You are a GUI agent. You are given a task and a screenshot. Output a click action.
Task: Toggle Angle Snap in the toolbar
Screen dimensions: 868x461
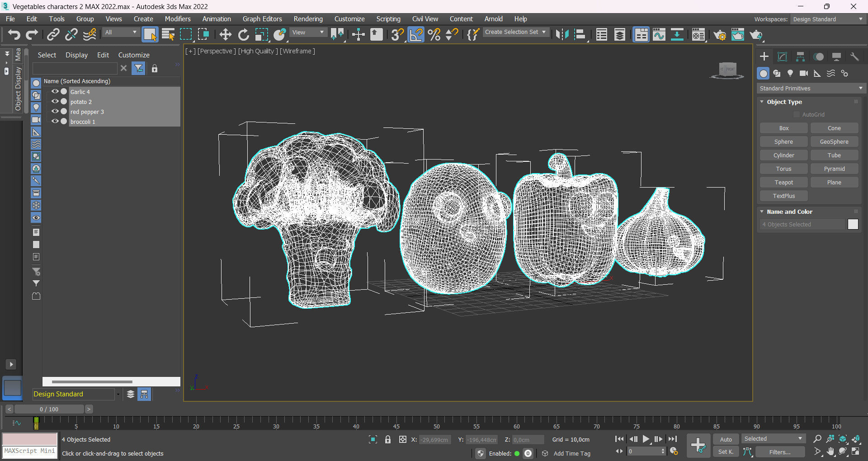416,35
